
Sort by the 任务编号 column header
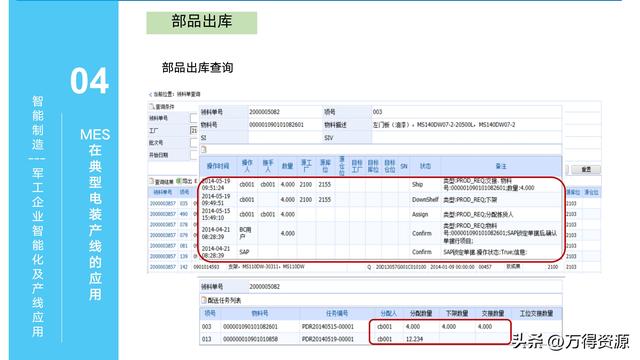tap(337, 313)
